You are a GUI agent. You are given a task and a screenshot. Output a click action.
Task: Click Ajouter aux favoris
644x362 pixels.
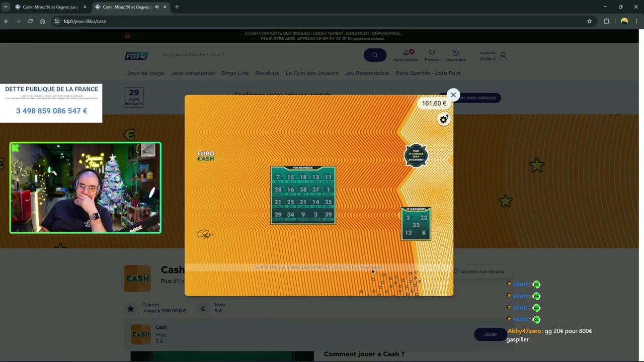pos(478,271)
